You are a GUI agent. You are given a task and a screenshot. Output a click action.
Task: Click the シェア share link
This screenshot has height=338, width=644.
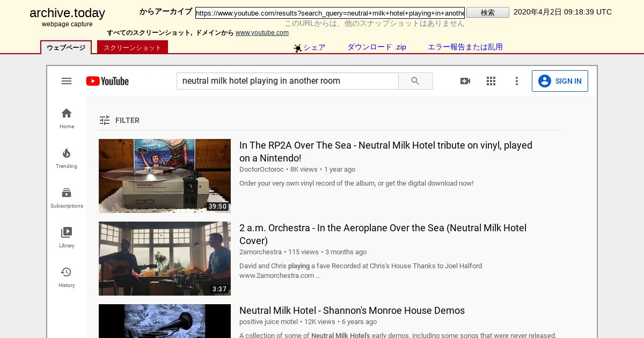coord(314,47)
